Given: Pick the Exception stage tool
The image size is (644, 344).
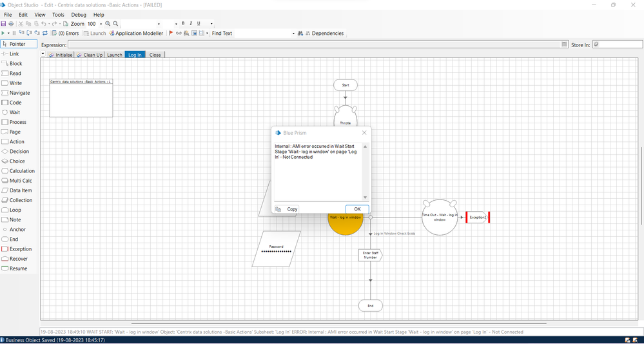Looking at the screenshot, I should (x=20, y=249).
